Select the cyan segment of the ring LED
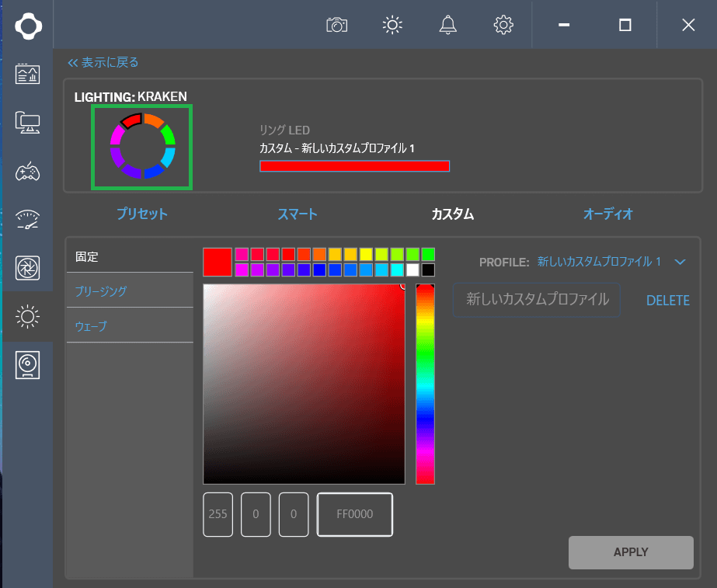The image size is (717, 588). point(168,157)
